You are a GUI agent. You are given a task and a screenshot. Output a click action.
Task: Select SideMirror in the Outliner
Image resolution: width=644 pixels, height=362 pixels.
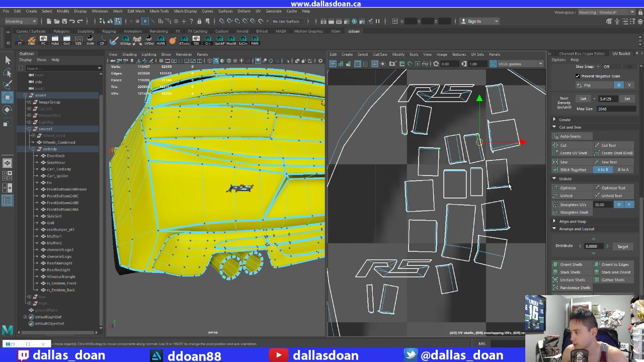coord(56,162)
